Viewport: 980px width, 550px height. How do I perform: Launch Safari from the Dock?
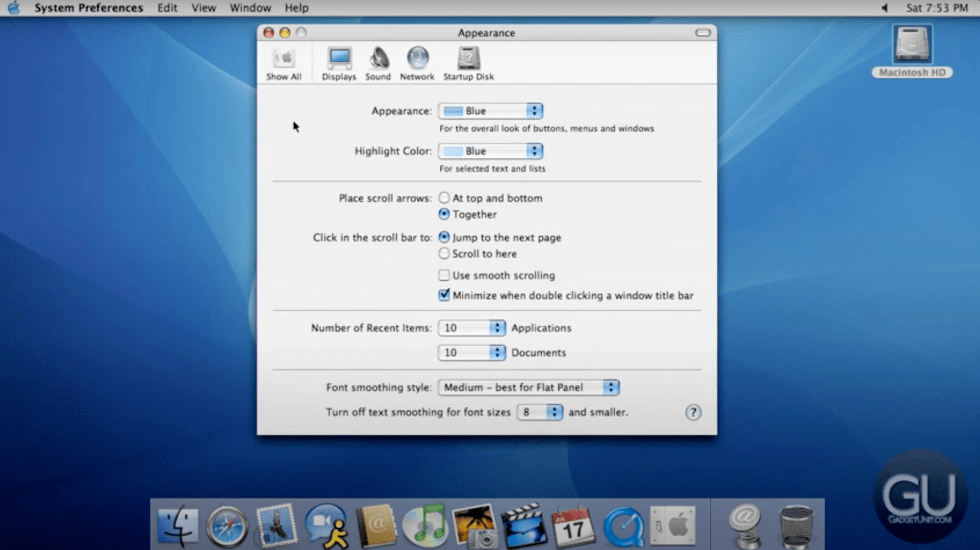pyautogui.click(x=227, y=526)
